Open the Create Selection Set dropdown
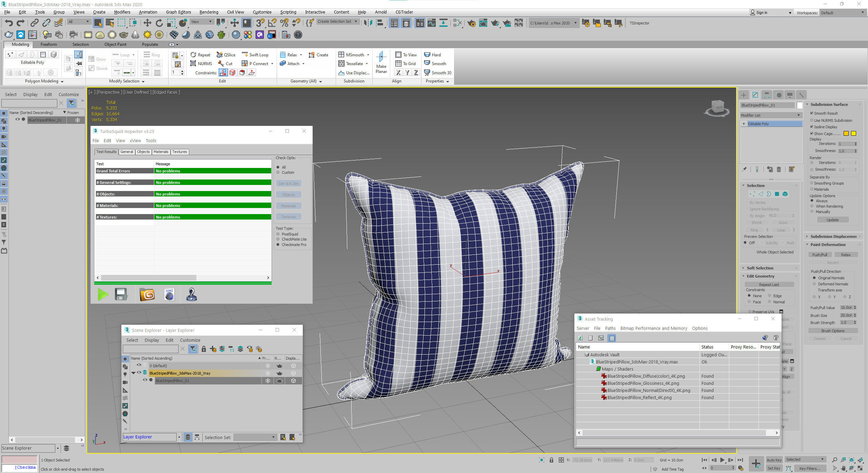The height and width of the screenshot is (473, 868). point(337,21)
